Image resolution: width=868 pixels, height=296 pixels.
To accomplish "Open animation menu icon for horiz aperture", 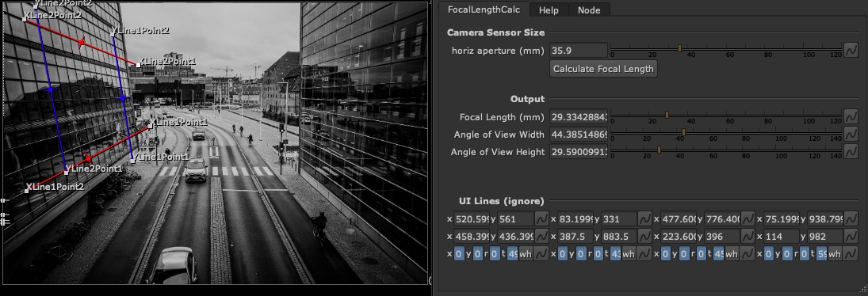I will click(x=851, y=51).
